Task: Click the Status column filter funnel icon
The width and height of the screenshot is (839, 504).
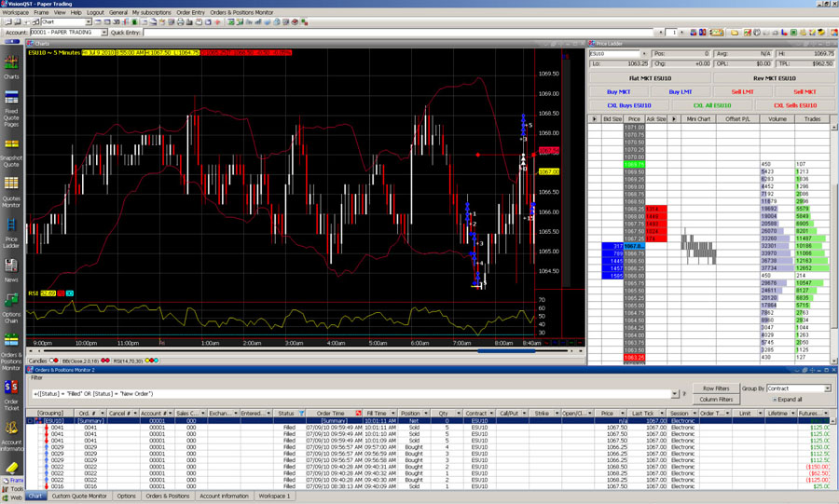Action: click(302, 413)
